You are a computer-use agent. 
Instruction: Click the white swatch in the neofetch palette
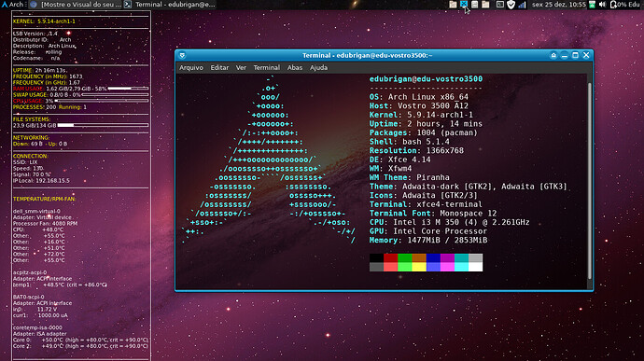point(476,267)
